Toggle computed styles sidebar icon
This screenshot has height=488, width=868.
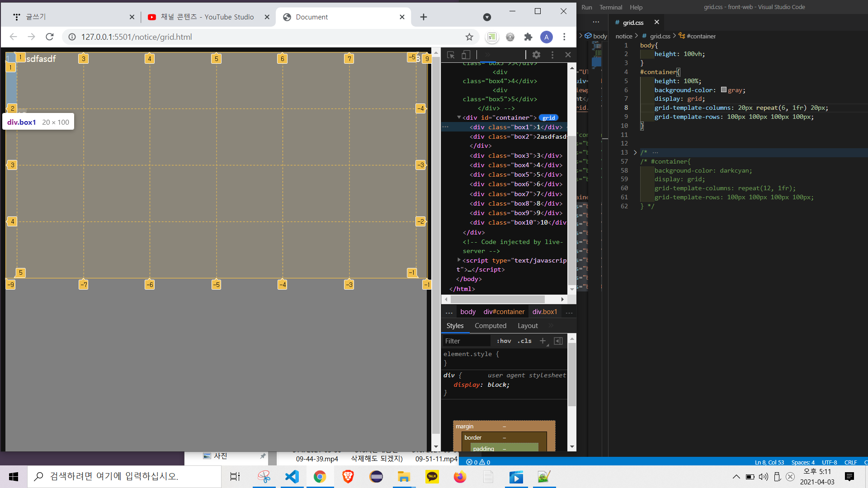(x=558, y=341)
